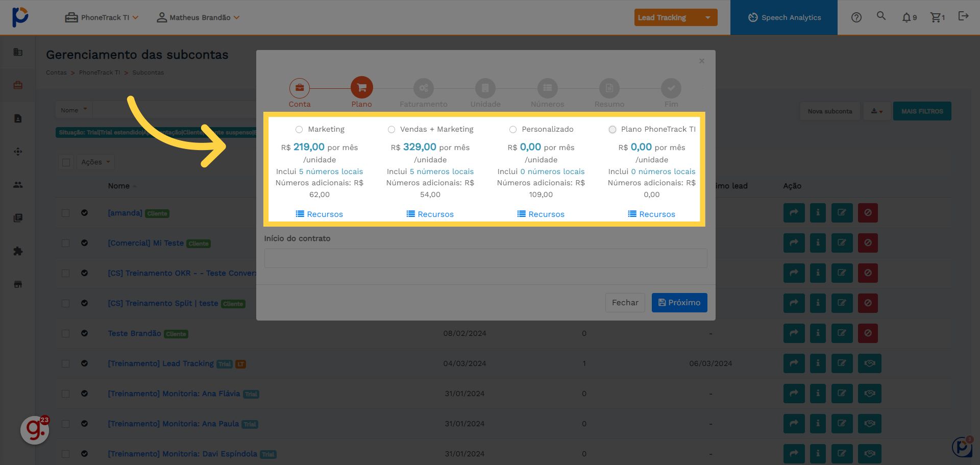Click block button for Teste Brandão row

coord(868,333)
